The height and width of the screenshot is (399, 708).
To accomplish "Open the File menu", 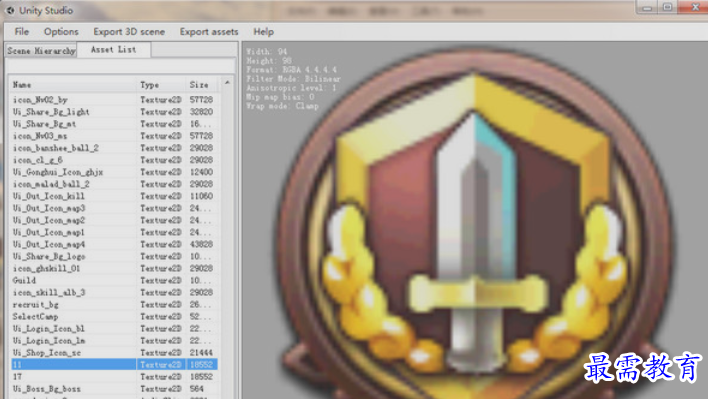I will (x=22, y=32).
